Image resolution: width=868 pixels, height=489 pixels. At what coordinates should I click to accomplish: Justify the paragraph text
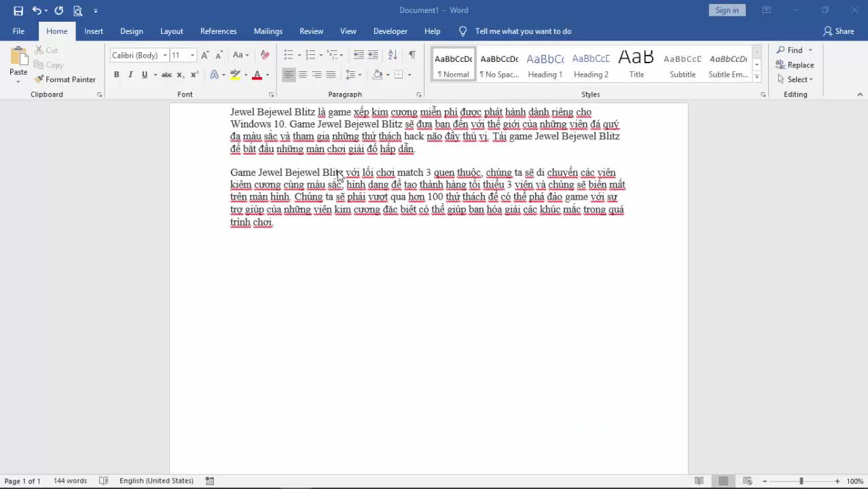[331, 75]
